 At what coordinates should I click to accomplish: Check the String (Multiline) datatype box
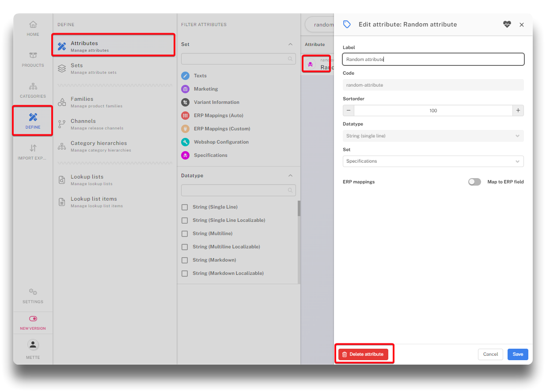(185, 233)
